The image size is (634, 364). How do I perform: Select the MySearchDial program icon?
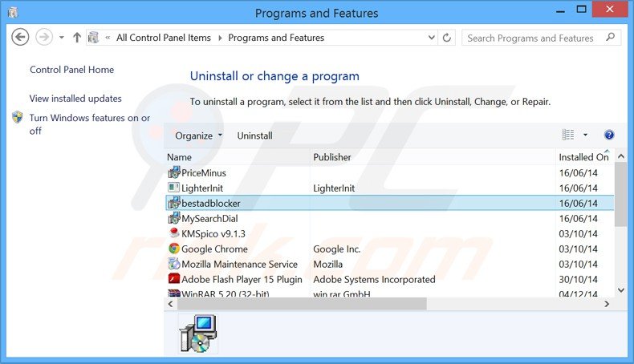174,218
